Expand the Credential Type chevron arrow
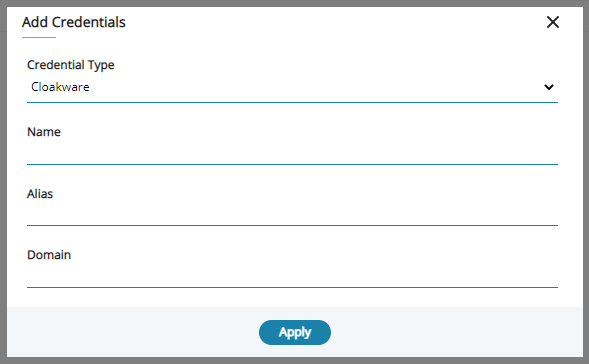This screenshot has width=589, height=364. [x=549, y=87]
